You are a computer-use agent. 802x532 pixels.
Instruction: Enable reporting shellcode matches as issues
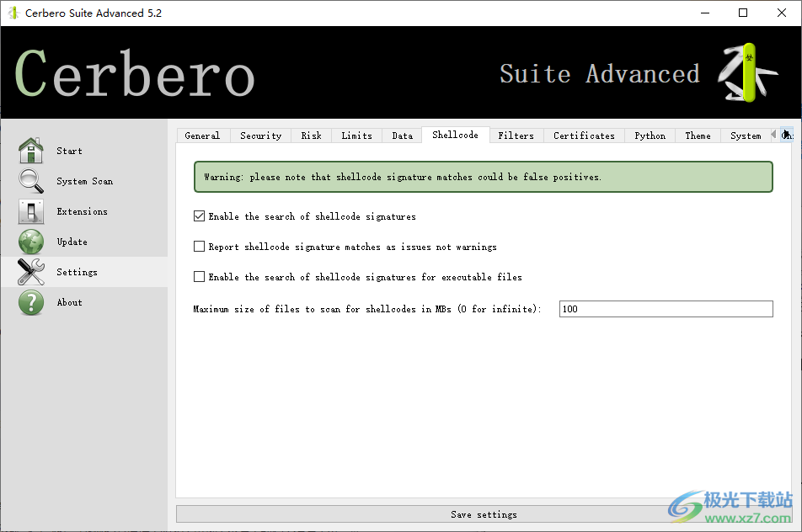tap(200, 247)
